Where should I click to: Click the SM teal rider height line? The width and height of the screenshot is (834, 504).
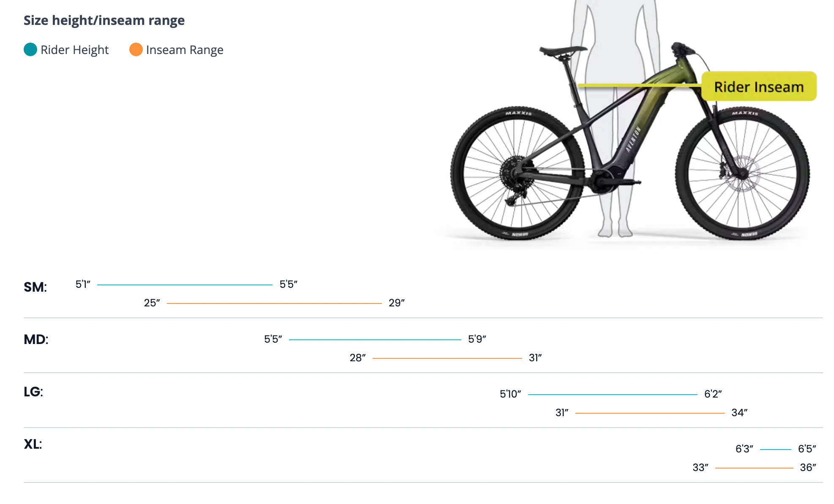(185, 285)
